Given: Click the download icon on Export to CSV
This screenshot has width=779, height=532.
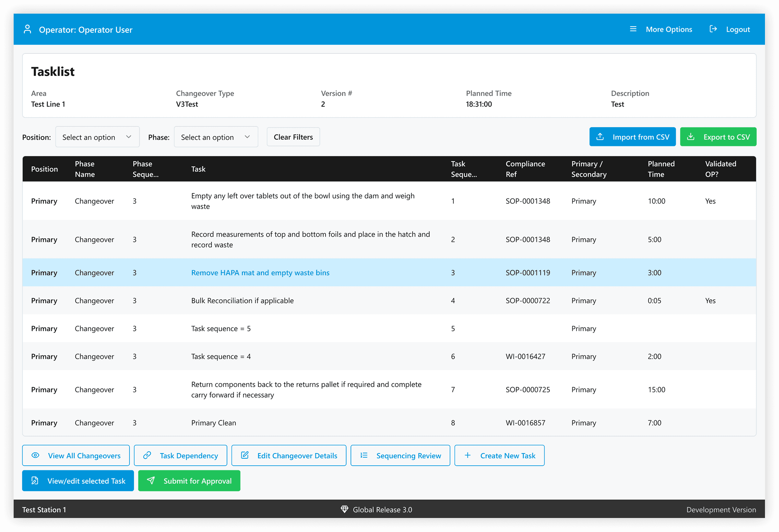Looking at the screenshot, I should click(691, 137).
